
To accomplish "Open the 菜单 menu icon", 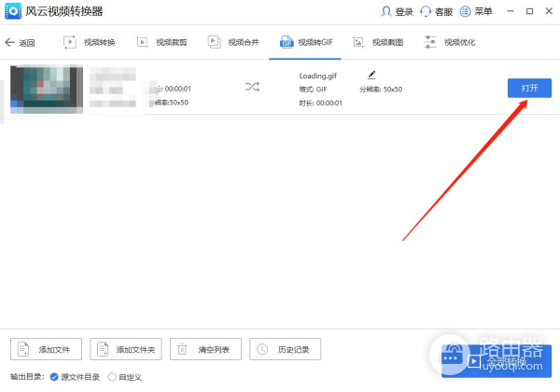I will pos(465,12).
